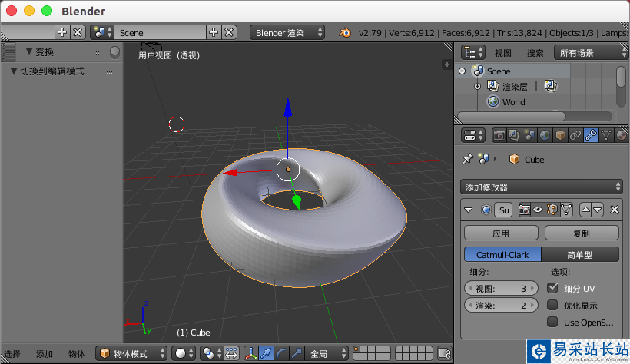Uncheck the 细分 UV checkbox
Viewport: 630px width, 364px height.
pos(553,288)
